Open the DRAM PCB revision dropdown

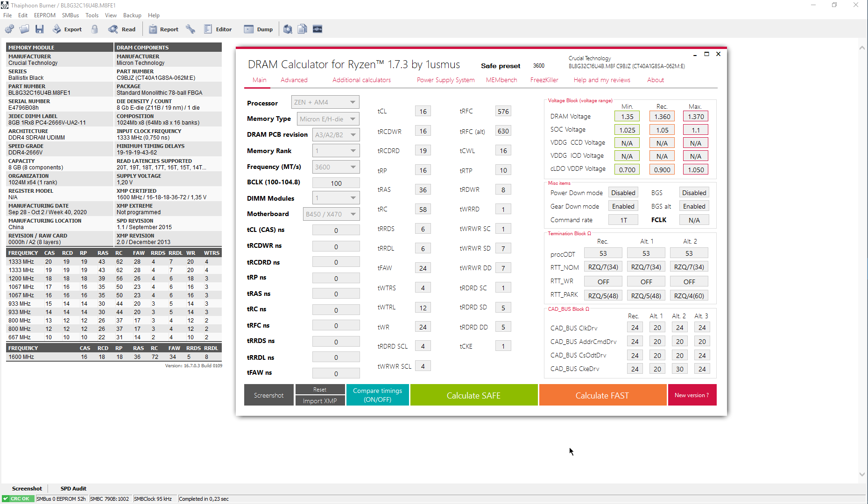(x=336, y=135)
